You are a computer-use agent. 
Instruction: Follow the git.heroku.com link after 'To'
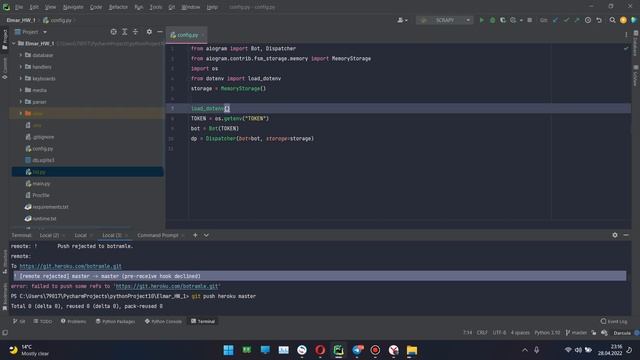click(71, 266)
